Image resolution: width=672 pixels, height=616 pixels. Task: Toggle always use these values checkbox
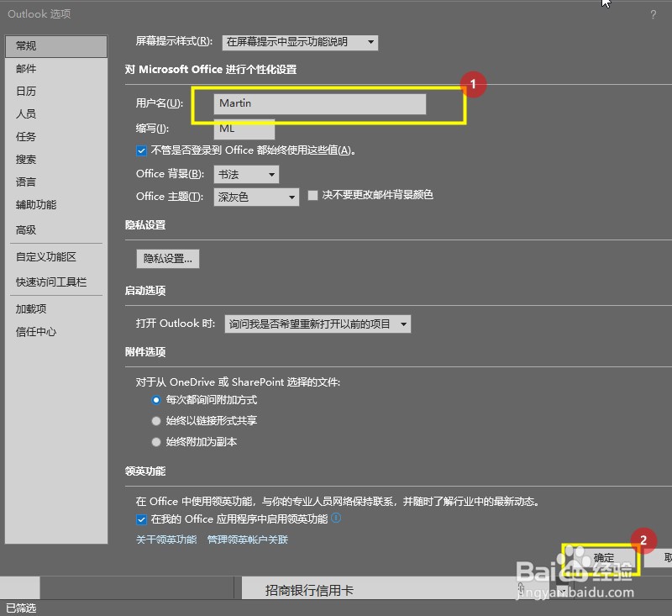tap(141, 151)
